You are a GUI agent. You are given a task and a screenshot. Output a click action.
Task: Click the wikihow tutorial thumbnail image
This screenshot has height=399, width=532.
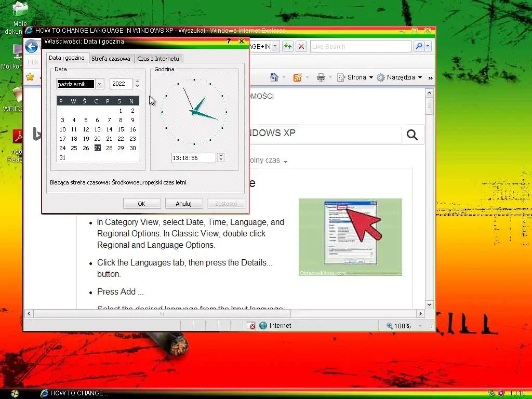(351, 237)
